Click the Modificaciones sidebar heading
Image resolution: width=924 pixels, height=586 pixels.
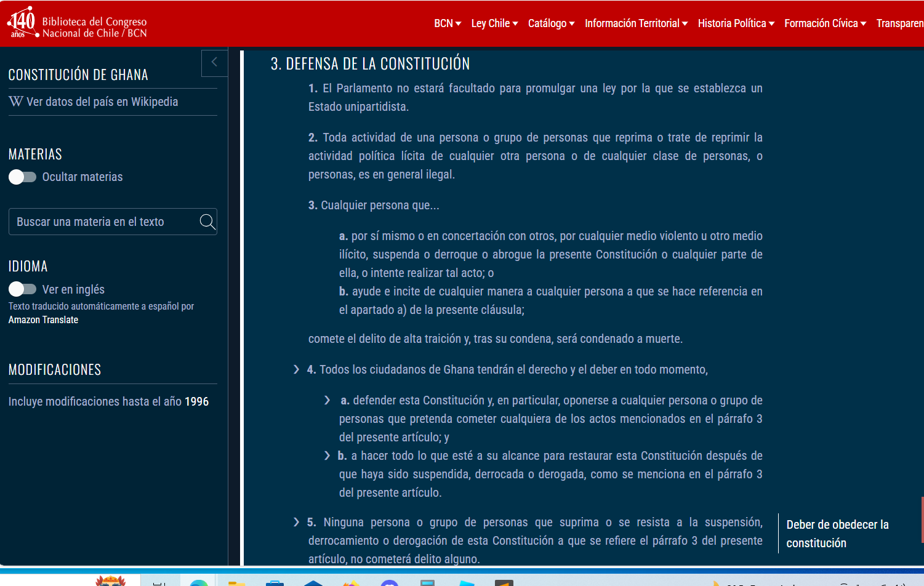point(55,369)
